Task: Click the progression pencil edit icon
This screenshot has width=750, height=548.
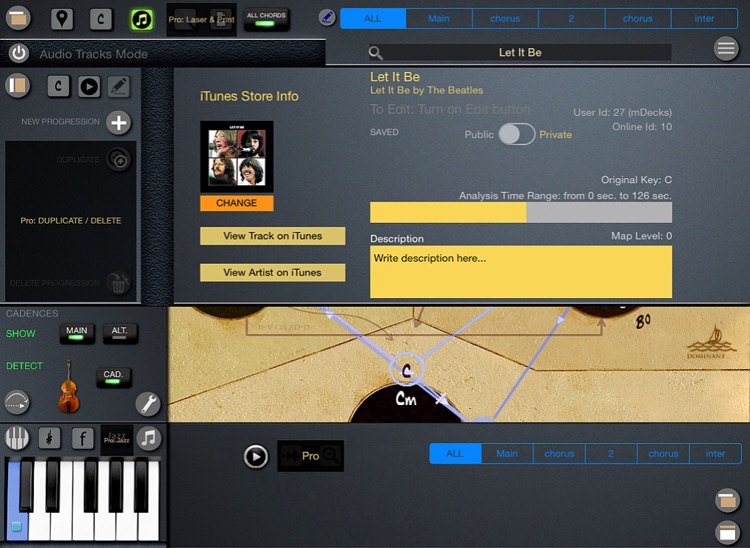Action: click(x=119, y=87)
